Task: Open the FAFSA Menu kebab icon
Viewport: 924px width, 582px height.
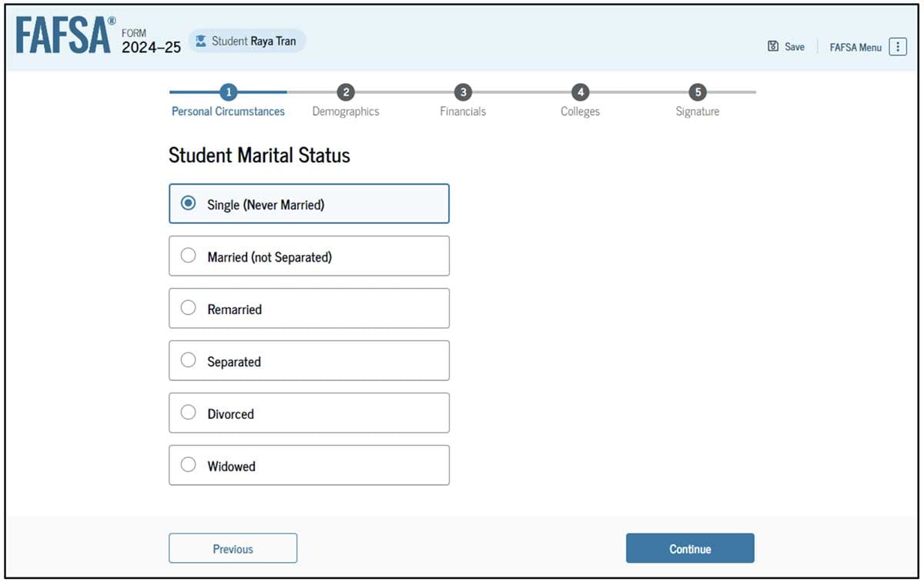Action: (x=898, y=47)
